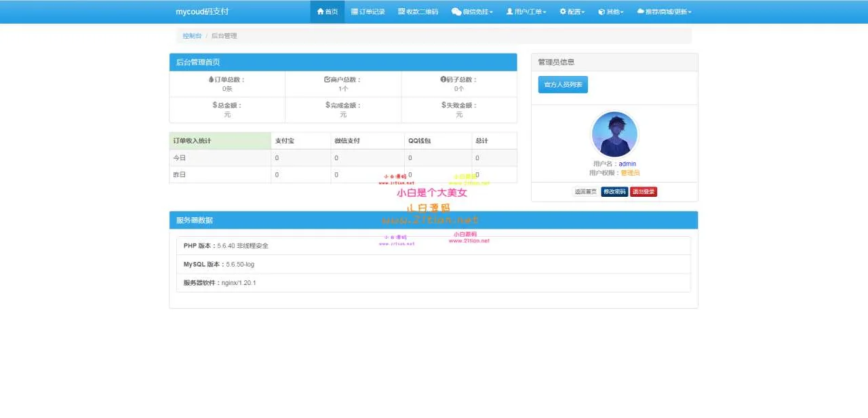Click the QR code icon for 收款二维码
The height and width of the screenshot is (418, 868).
pos(401,12)
